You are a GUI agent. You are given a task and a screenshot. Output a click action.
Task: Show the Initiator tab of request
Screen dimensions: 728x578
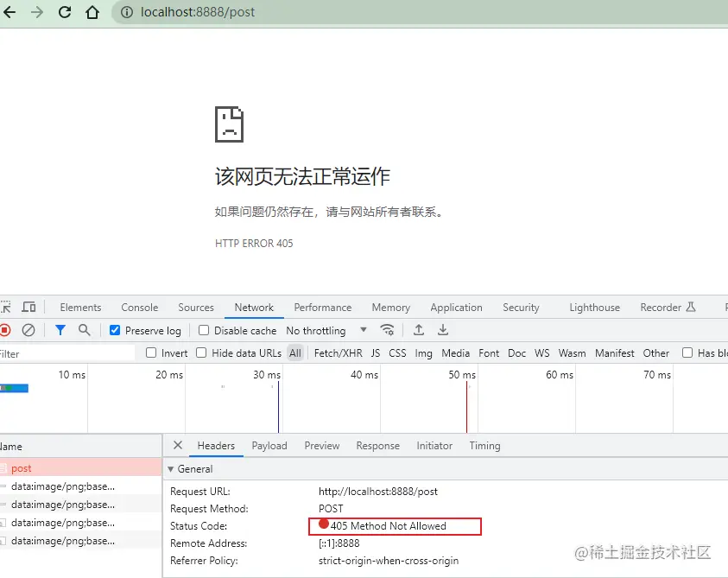[x=434, y=446]
